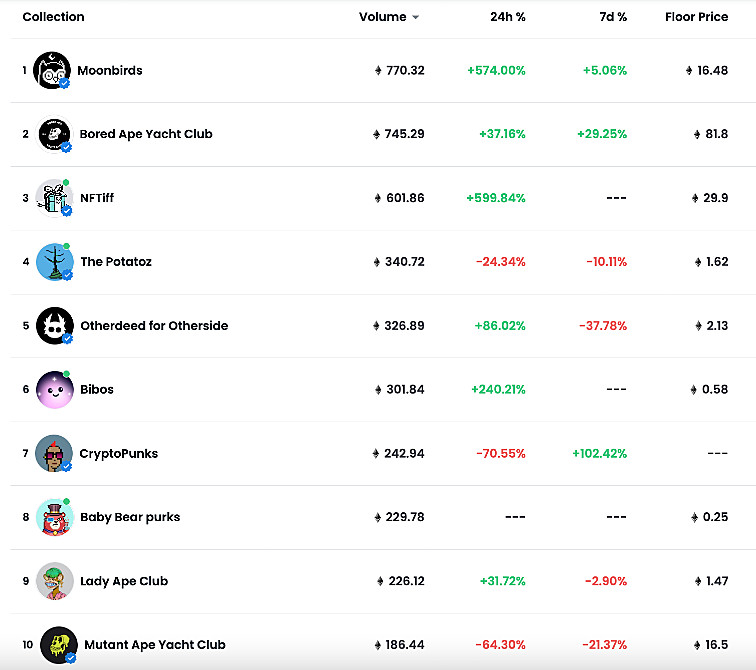The height and width of the screenshot is (670, 756).
Task: Click the +5.06% 7d change
Action: click(x=605, y=70)
